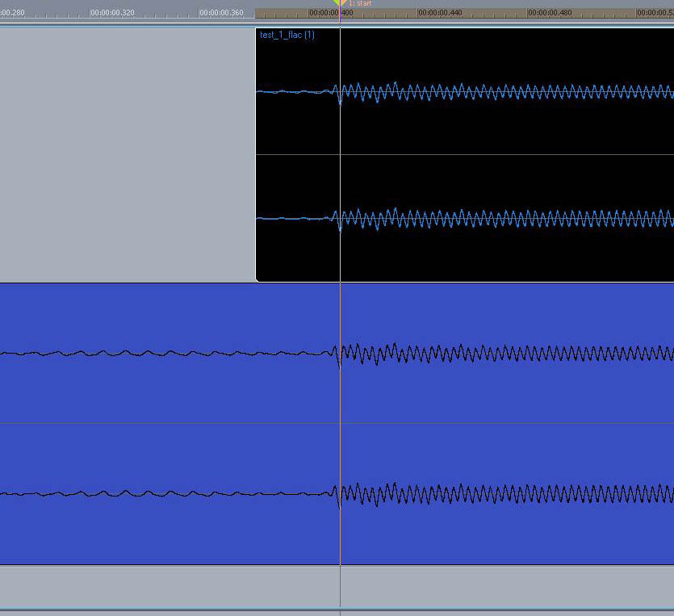
Task: Click ruler at 00:00:00.320 timestamp
Action: point(112,13)
